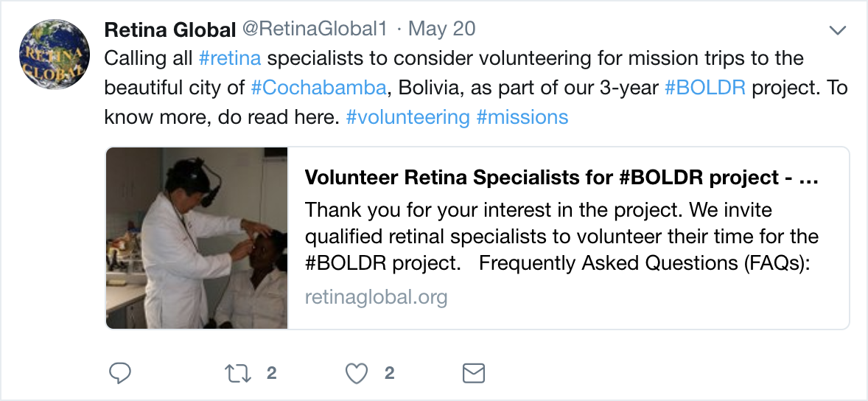Open the card description about qualified retinal specialists
Image resolution: width=868 pixels, height=401 pixels.
561,237
